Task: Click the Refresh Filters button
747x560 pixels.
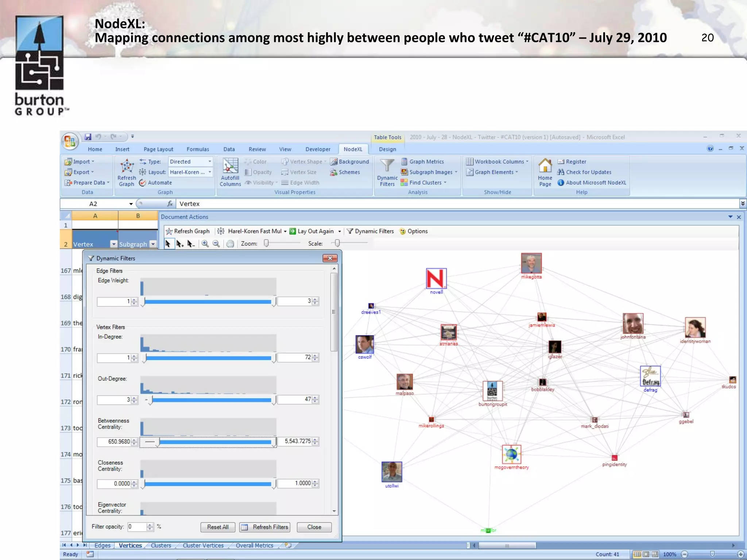Action: [x=265, y=527]
